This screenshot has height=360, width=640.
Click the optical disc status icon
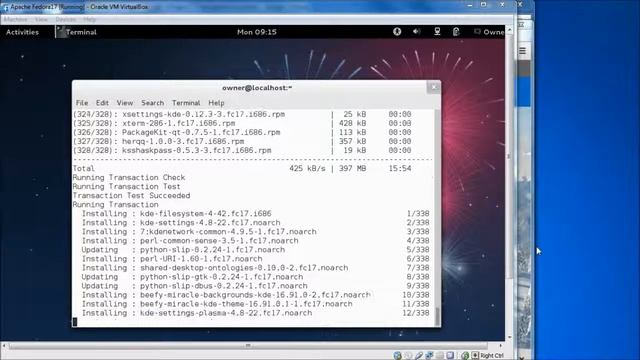[408, 356]
